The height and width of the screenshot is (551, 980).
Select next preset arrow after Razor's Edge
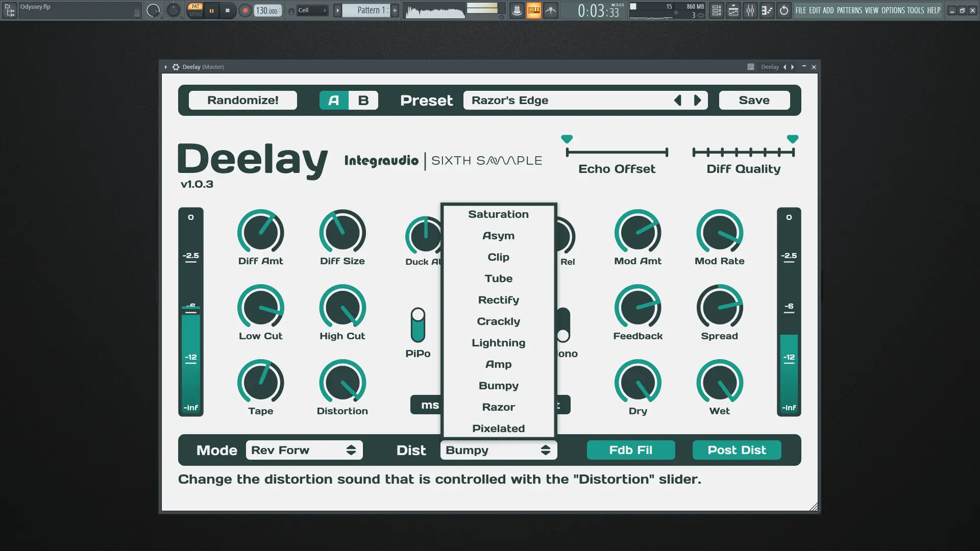(697, 101)
